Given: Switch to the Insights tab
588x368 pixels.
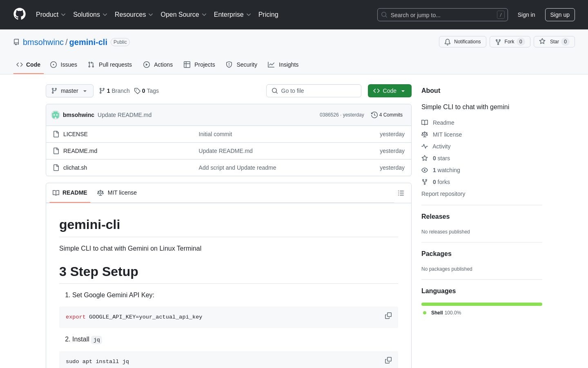Looking at the screenshot, I should pyautogui.click(x=283, y=65).
